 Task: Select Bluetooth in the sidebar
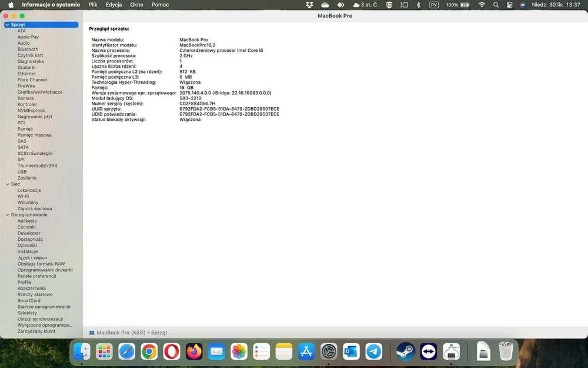[28, 49]
